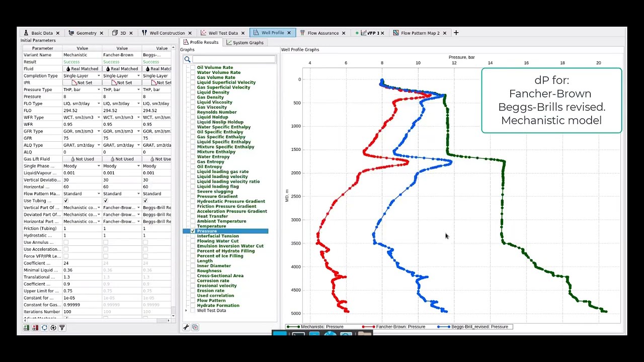Close the Well Profile tab
This screenshot has height=362, width=644.
[289, 33]
